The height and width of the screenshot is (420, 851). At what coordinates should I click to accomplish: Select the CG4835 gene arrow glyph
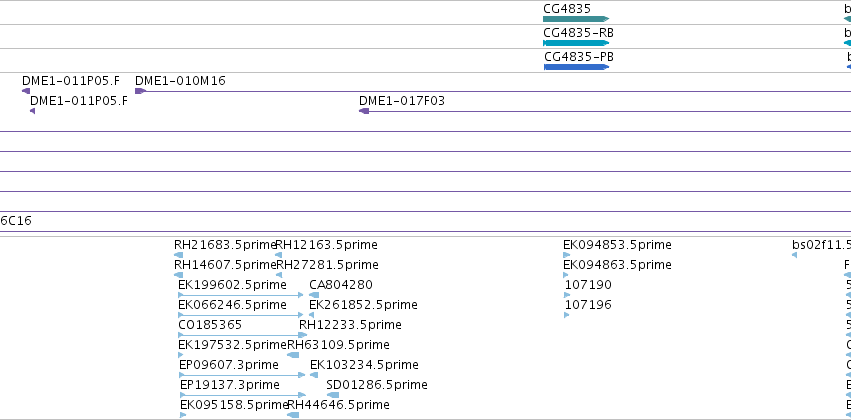(576, 20)
